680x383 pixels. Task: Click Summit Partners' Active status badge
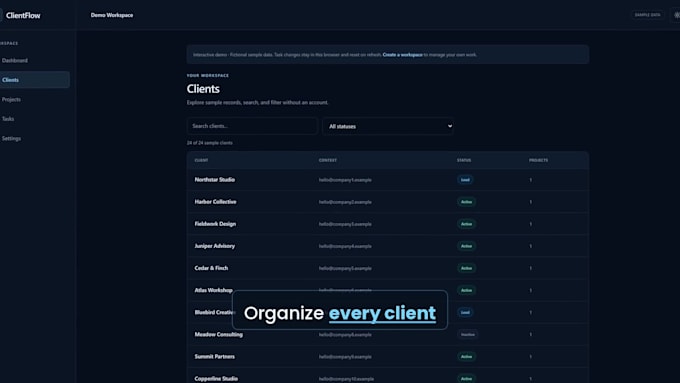pos(466,357)
